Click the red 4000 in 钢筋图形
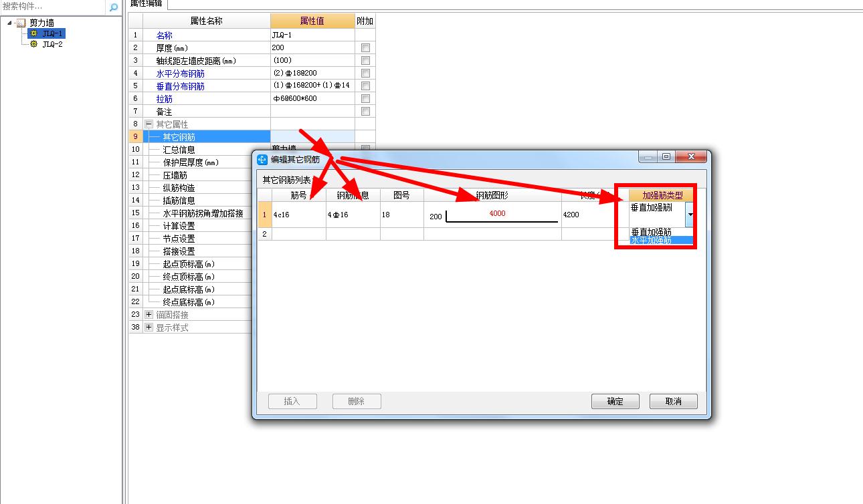This screenshot has height=504, width=863. click(497, 213)
